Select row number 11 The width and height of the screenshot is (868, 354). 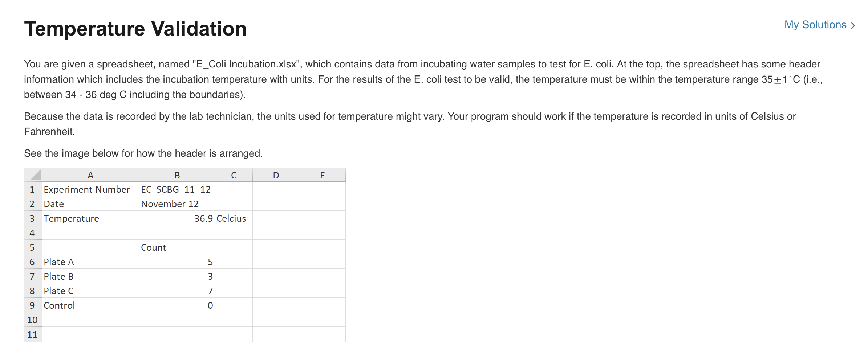click(33, 334)
